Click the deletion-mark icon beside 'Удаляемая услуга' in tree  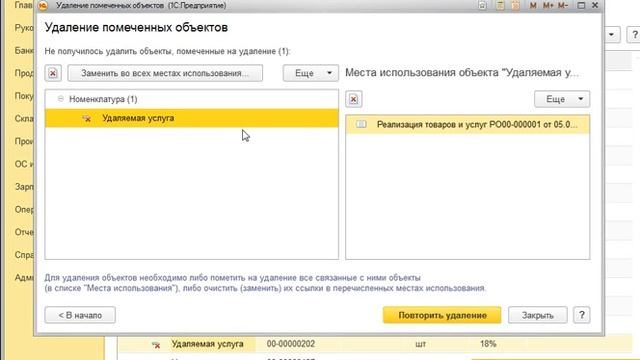[87, 118]
